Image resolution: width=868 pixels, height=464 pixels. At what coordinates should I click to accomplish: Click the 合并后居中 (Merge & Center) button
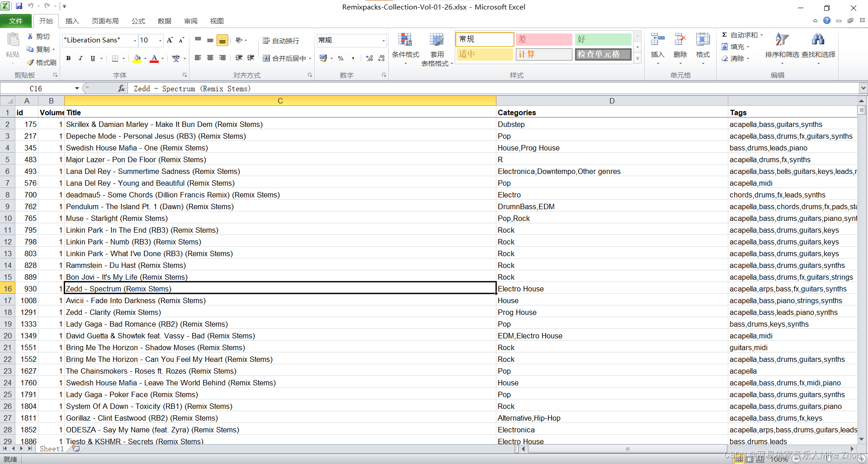(285, 58)
